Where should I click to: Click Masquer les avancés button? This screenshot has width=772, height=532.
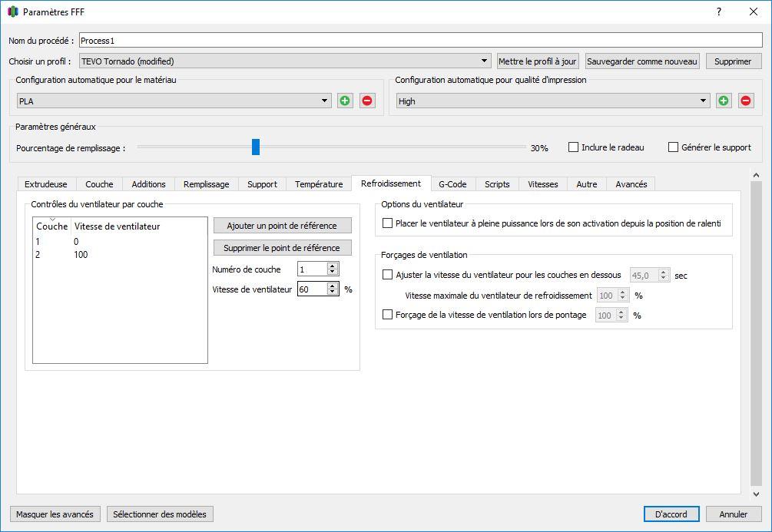click(55, 514)
